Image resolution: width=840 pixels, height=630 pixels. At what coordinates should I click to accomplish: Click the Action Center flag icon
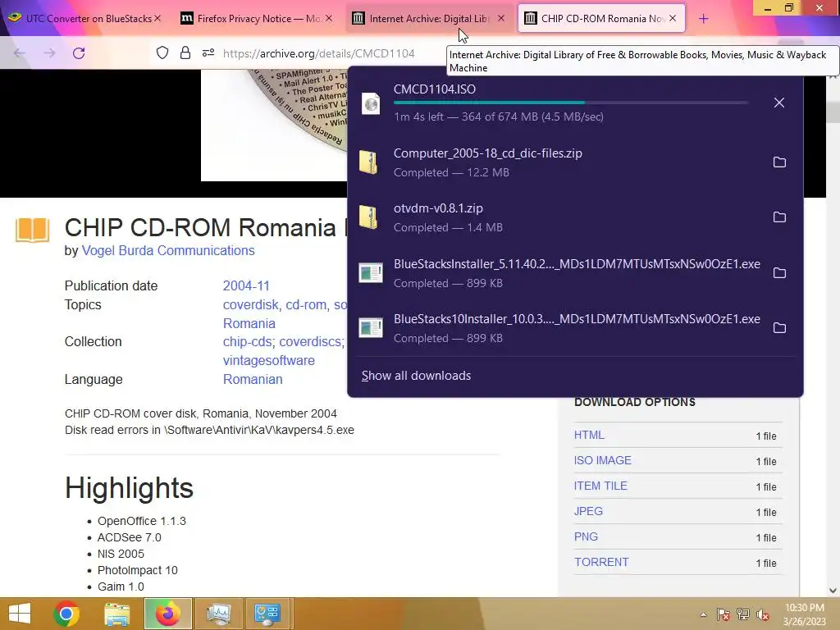pyautogui.click(x=723, y=614)
